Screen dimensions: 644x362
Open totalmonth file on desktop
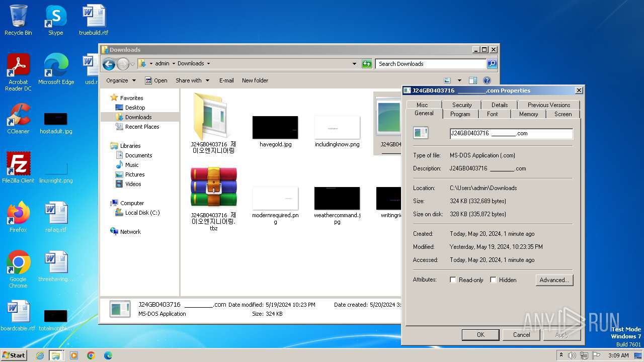56,320
